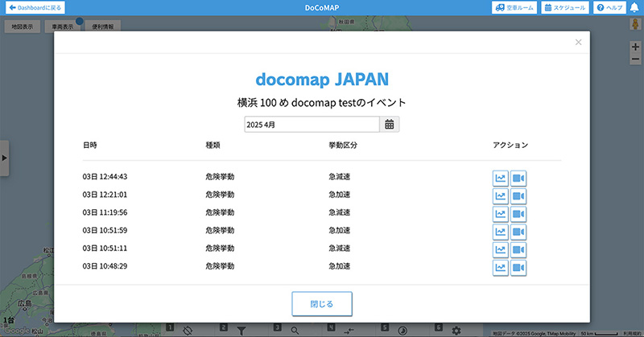The height and width of the screenshot is (337, 644).
Task: Open the ヘルプ help menu
Action: point(609,7)
